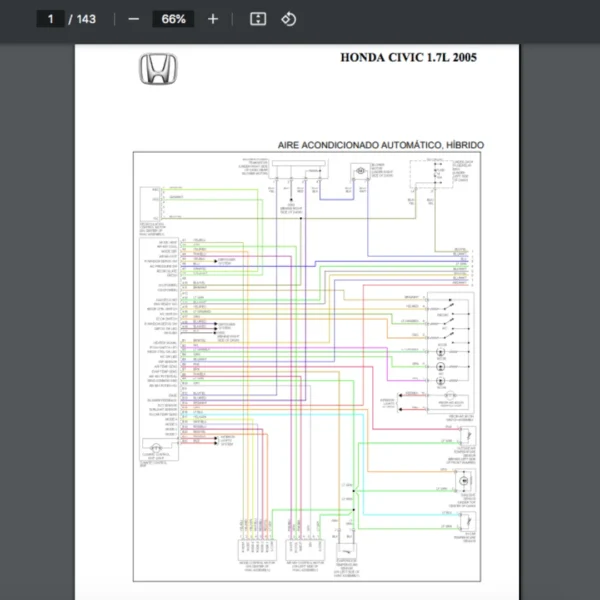Viewport: 600px width, 600px height.
Task: Click the 66% zoom level field
Action: pyautogui.click(x=173, y=19)
